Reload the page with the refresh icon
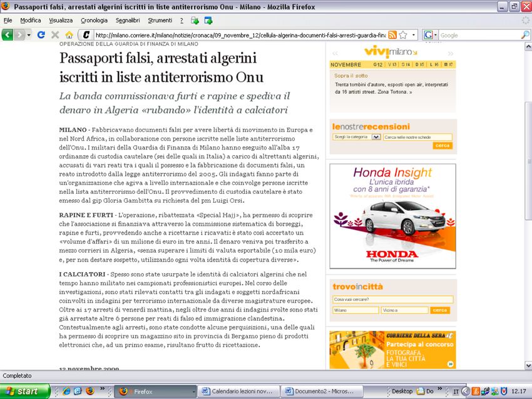The height and width of the screenshot is (399, 532). pos(41,35)
